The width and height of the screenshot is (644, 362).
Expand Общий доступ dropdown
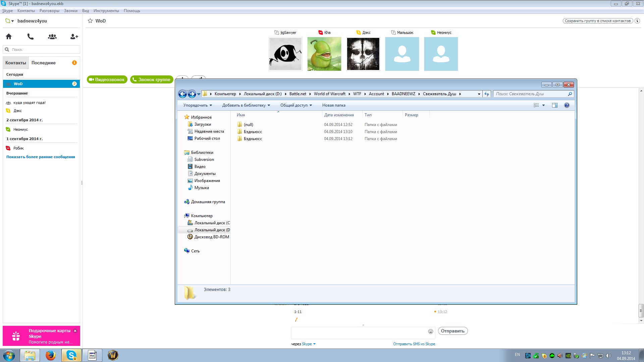(296, 105)
